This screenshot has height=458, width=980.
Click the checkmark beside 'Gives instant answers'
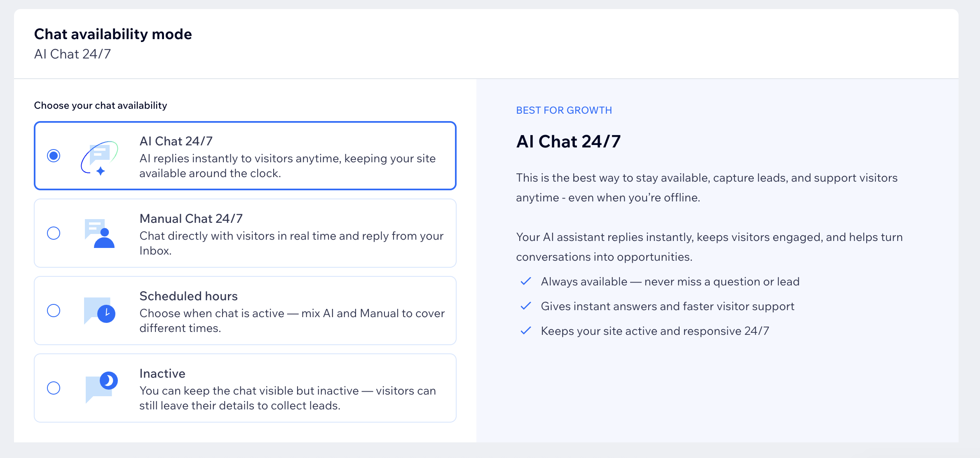point(525,306)
